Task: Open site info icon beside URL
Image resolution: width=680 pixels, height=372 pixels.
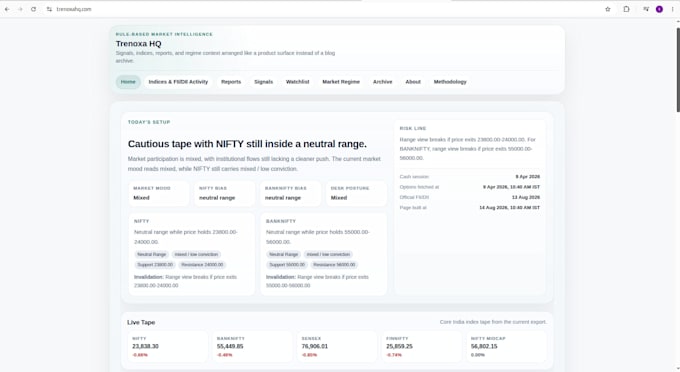Action: (x=49, y=9)
